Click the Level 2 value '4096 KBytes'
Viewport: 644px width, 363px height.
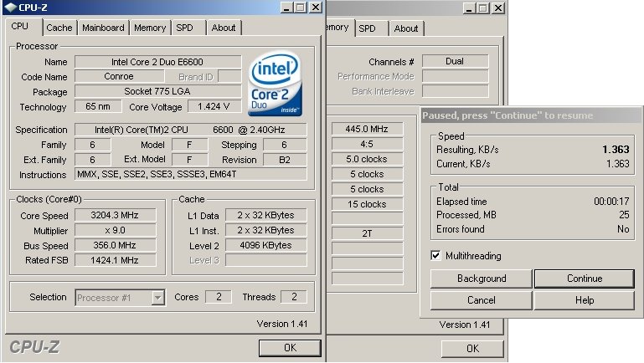(x=265, y=245)
